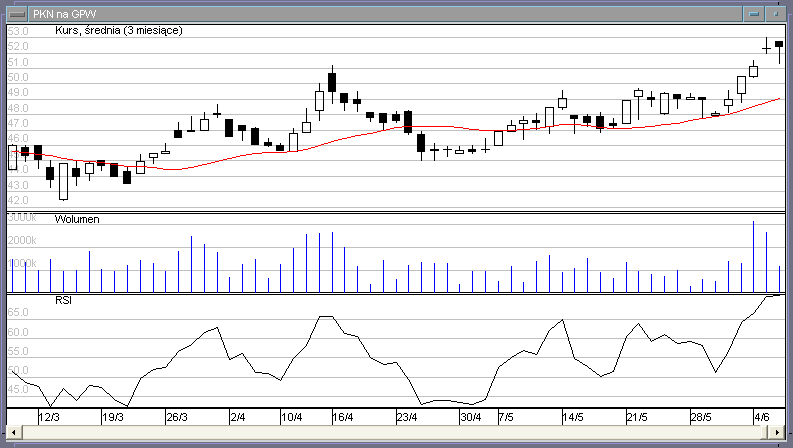The image size is (793, 448).
Task: Select the 19/3 date marker
Action: 113,417
